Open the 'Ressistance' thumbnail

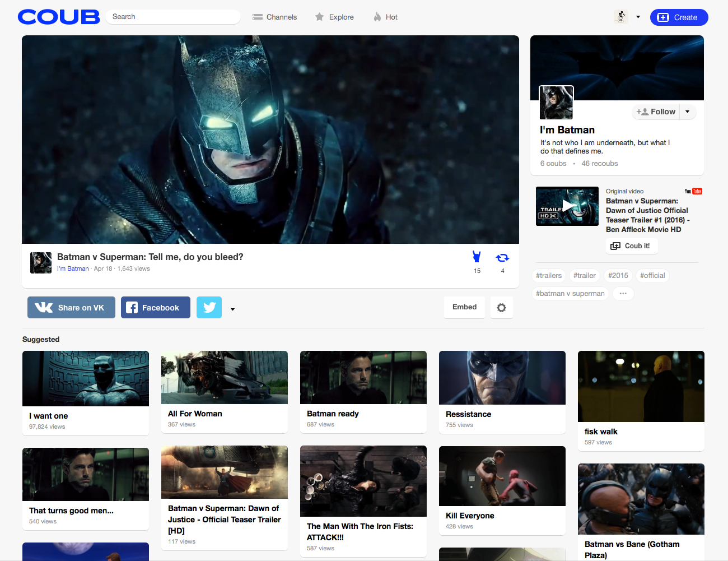(x=502, y=378)
